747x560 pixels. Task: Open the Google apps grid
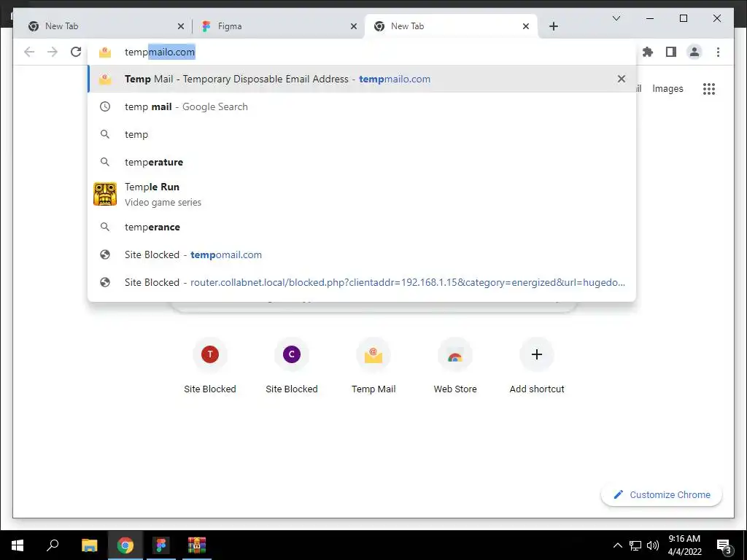(709, 88)
